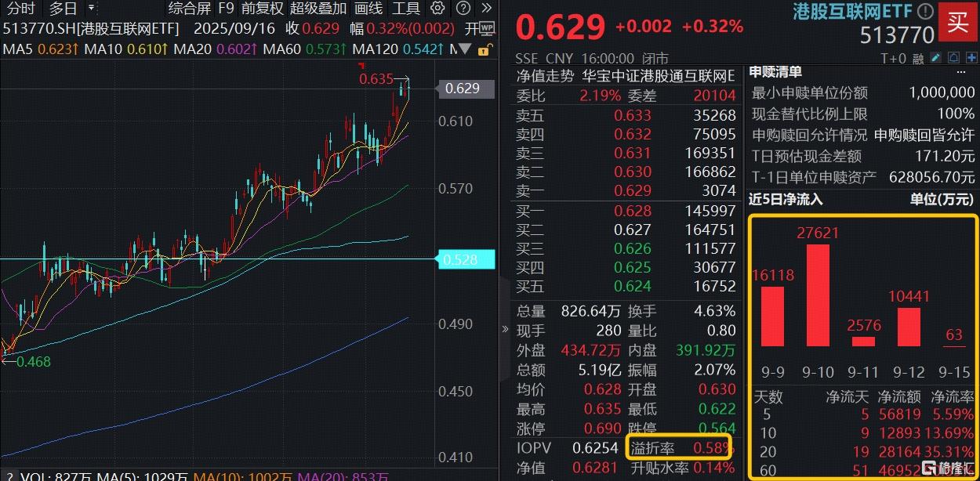Select the 9-10 net inflow bar

(x=818, y=295)
